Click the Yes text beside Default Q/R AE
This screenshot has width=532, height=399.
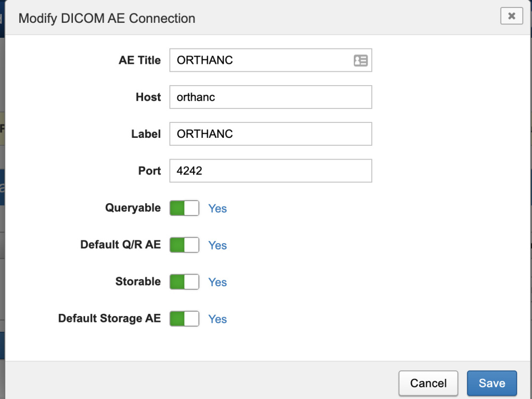(218, 245)
